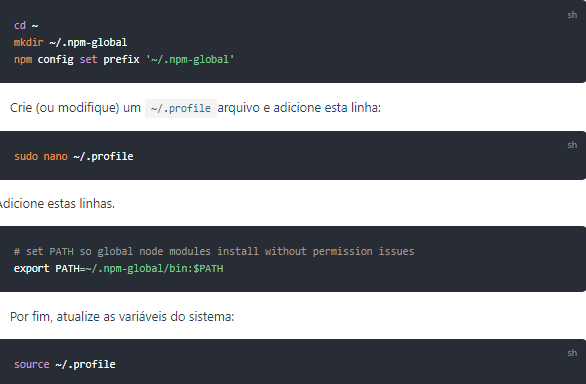Screen dimensions: 586x384
Task: Click the sh label beside source command
Action: point(572,353)
